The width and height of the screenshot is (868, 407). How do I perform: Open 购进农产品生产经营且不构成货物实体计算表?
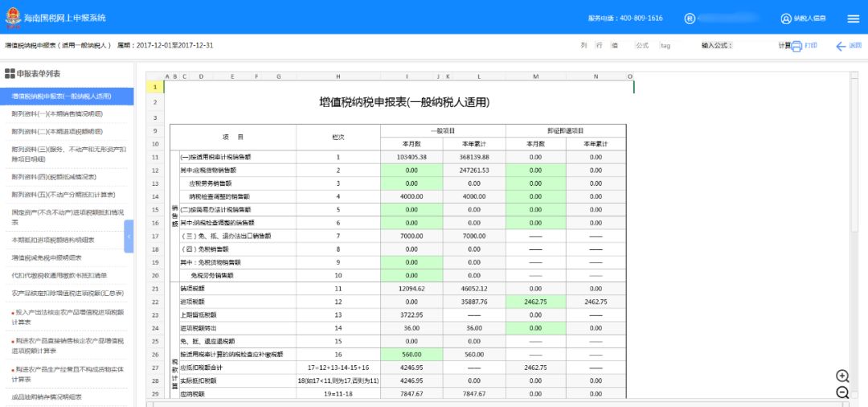(x=67, y=374)
